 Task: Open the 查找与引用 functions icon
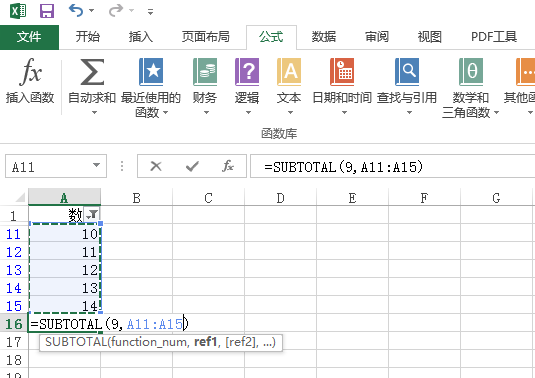pyautogui.click(x=407, y=72)
